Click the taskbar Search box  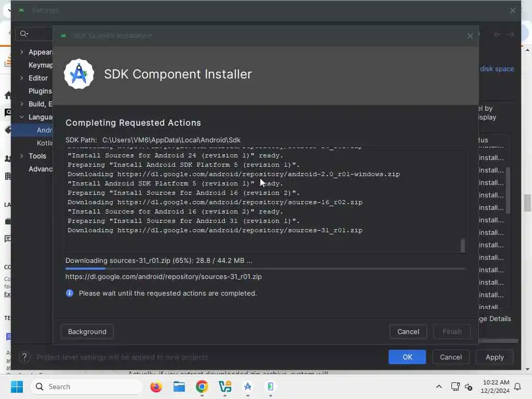(x=87, y=387)
